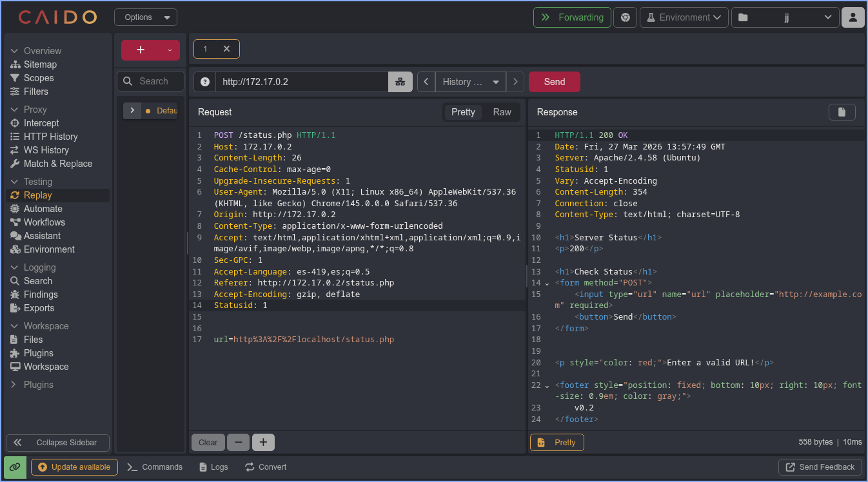The width and height of the screenshot is (868, 482).
Task: Click the Chrome browser icon button
Action: tap(625, 17)
